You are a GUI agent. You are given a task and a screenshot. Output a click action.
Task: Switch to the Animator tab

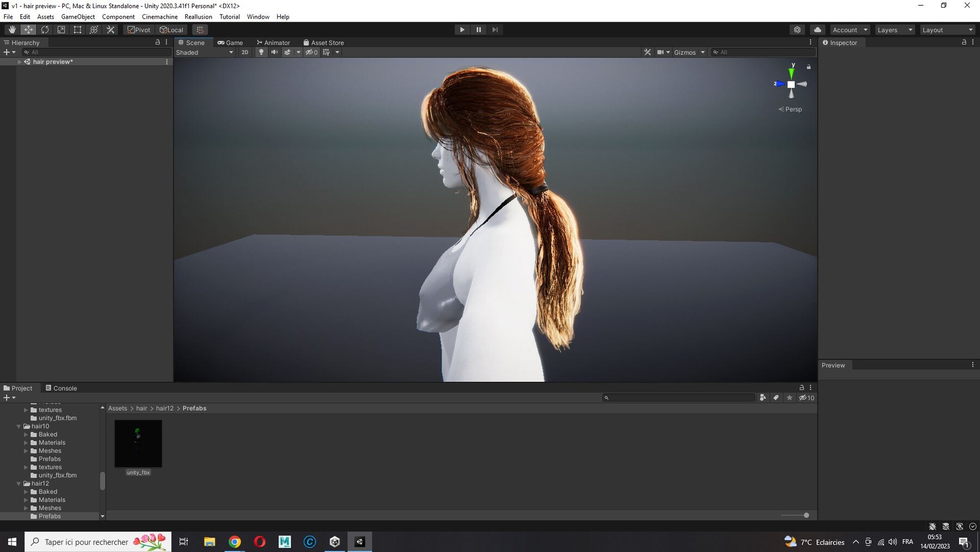(x=273, y=43)
